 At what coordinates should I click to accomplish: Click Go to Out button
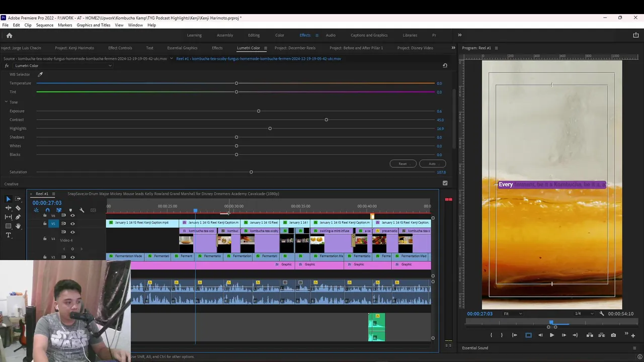click(x=575, y=335)
